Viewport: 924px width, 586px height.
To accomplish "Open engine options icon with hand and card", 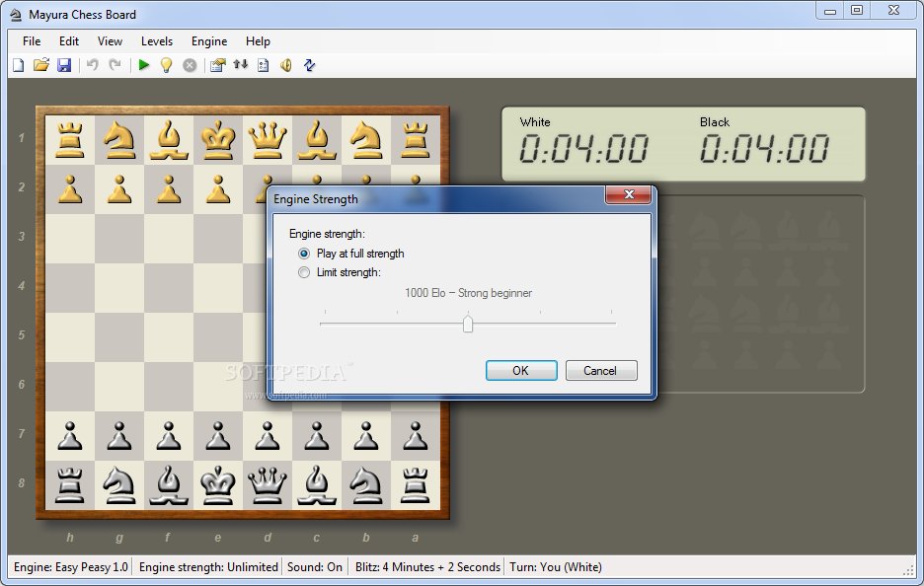I will click(x=217, y=65).
